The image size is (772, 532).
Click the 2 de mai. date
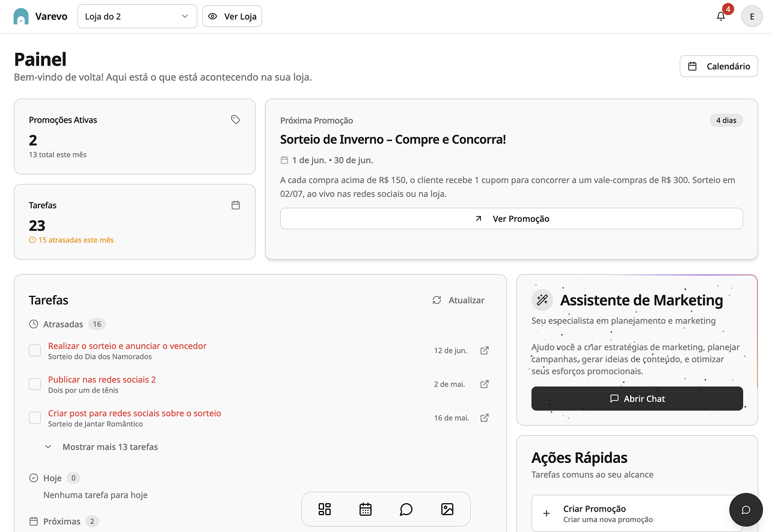450,384
